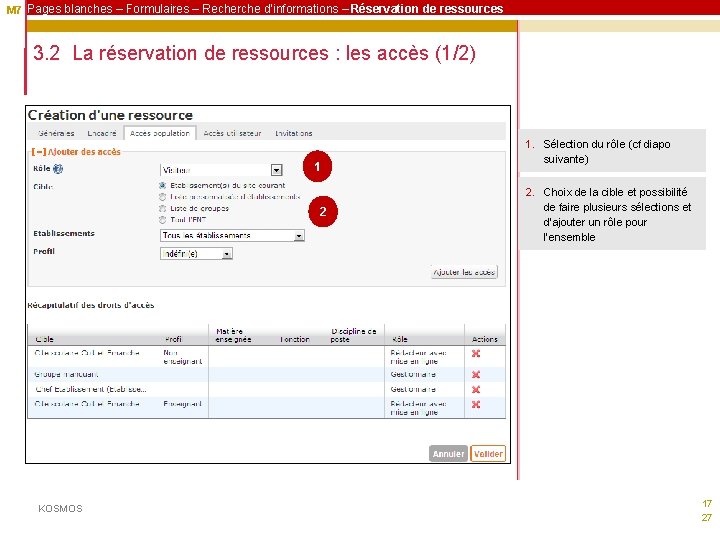Open the Rôle dropdown showing Visiteur

click(221, 170)
